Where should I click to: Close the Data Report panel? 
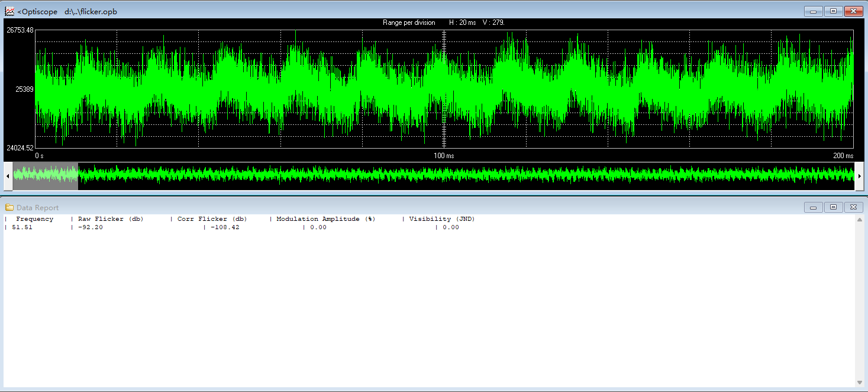(853, 207)
